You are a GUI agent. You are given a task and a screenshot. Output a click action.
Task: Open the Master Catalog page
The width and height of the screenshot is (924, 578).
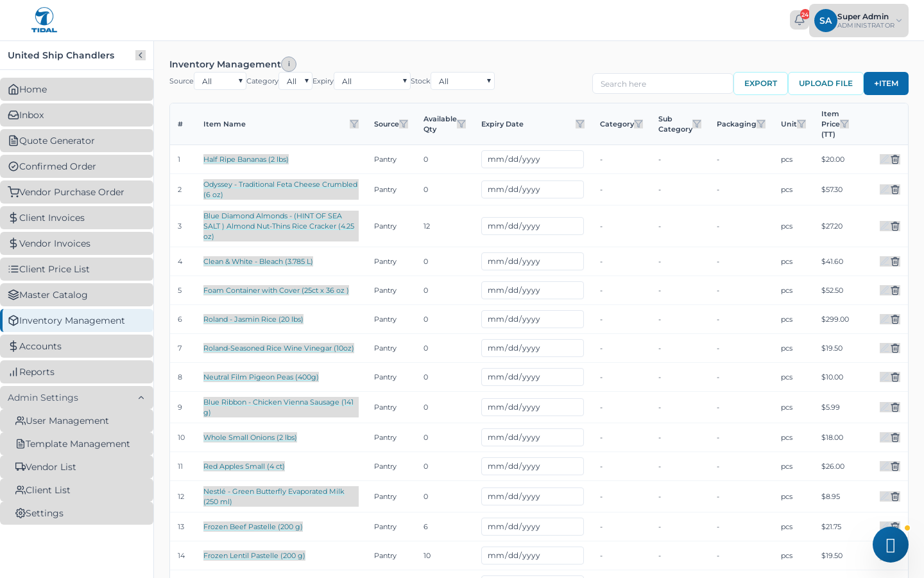click(x=76, y=295)
